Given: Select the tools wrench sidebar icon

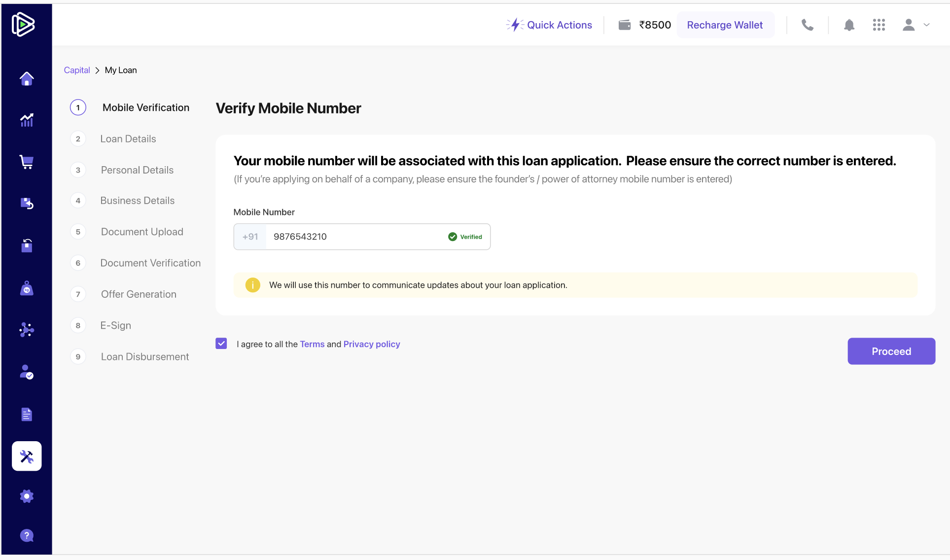Looking at the screenshot, I should click(27, 456).
